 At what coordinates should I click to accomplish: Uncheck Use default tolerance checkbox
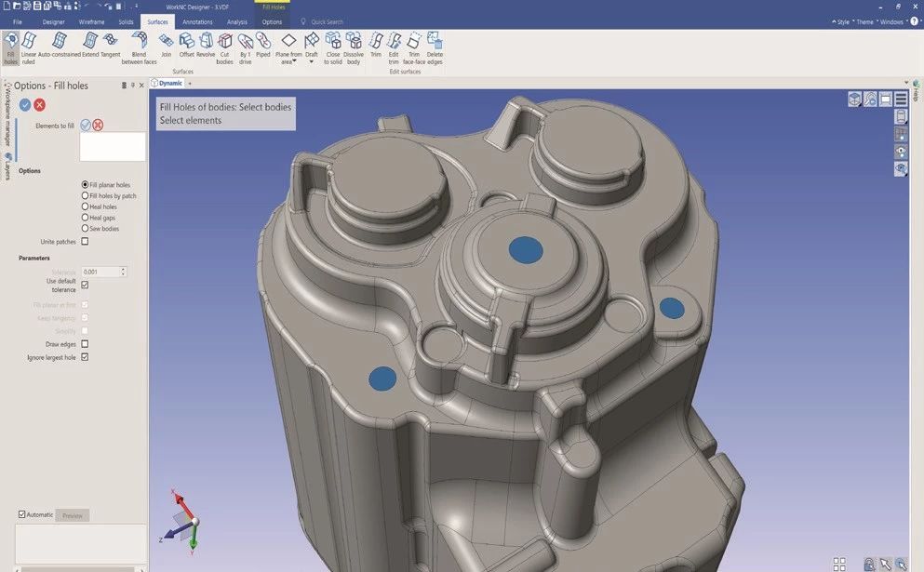(x=85, y=286)
